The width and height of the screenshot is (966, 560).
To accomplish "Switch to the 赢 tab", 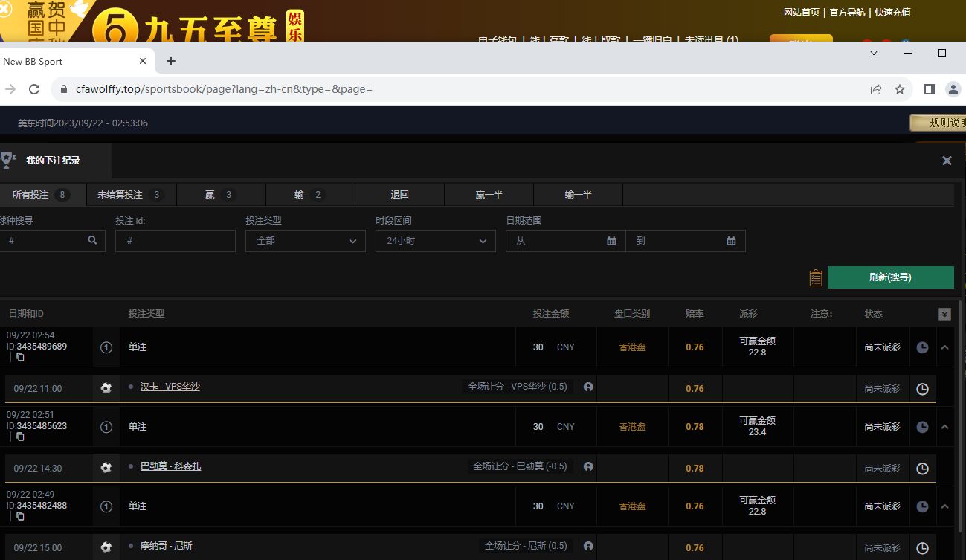I will point(220,195).
